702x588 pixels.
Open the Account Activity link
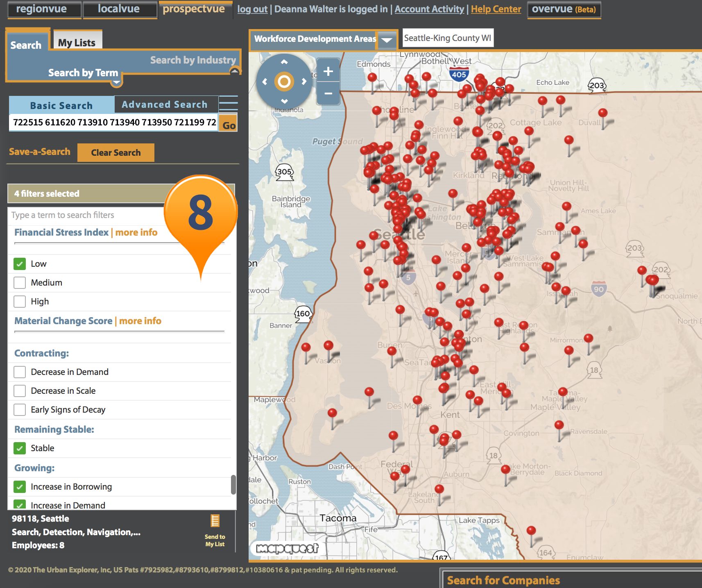429,9
